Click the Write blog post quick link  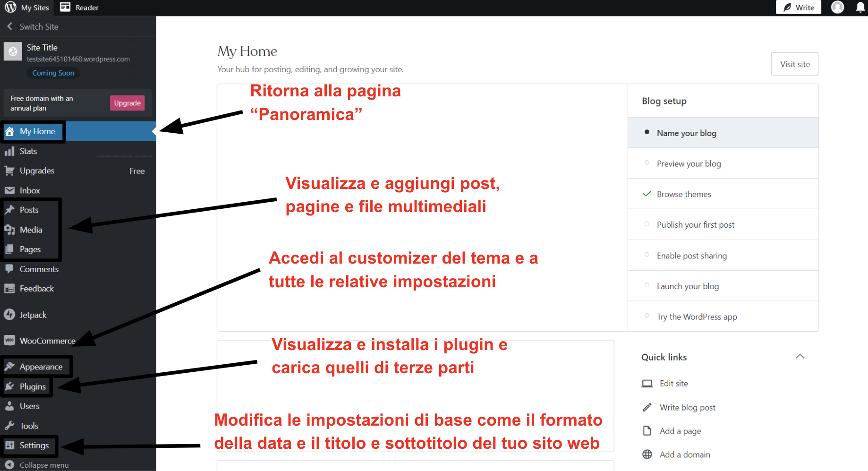pyautogui.click(x=688, y=407)
